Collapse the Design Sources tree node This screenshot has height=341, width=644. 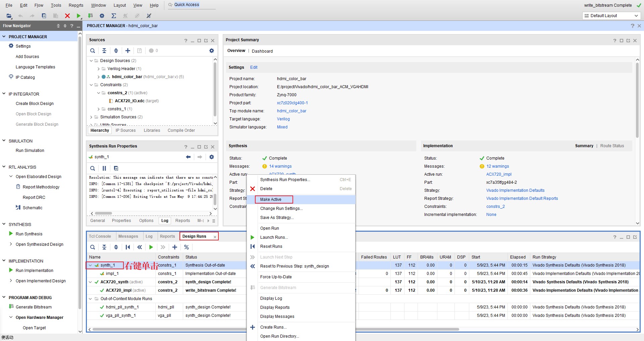coord(91,61)
